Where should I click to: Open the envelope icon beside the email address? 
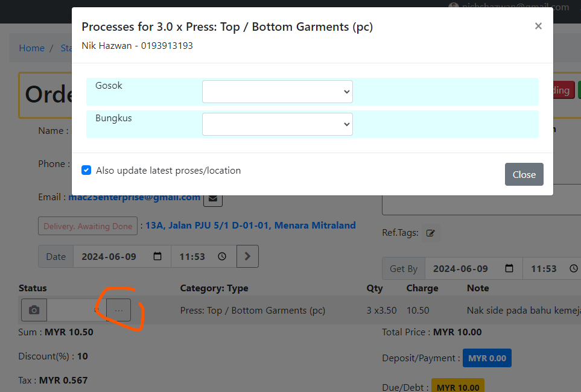point(212,197)
